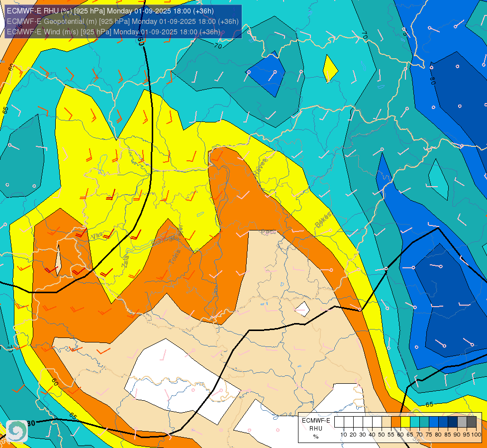Click the small yellow diamond humidity patch

pos(330,69)
